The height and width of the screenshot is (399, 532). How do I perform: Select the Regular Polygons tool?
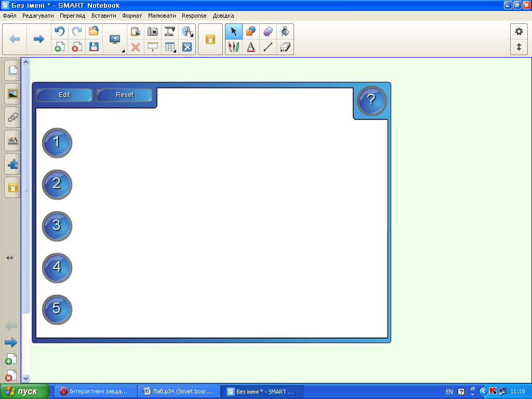[x=268, y=32]
